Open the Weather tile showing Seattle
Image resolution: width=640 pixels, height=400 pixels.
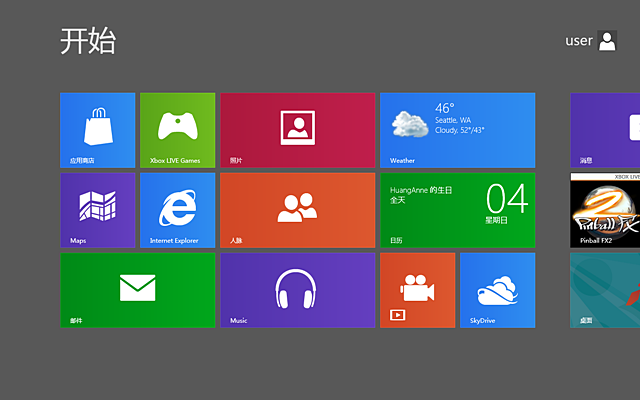[458, 130]
